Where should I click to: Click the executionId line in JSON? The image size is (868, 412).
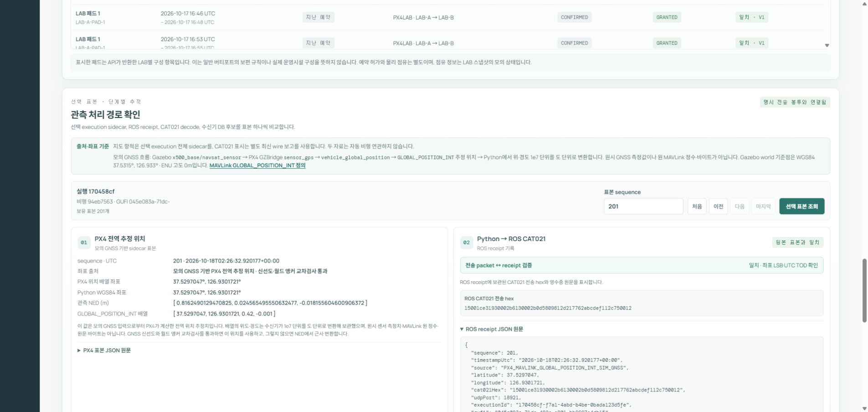tap(551, 405)
